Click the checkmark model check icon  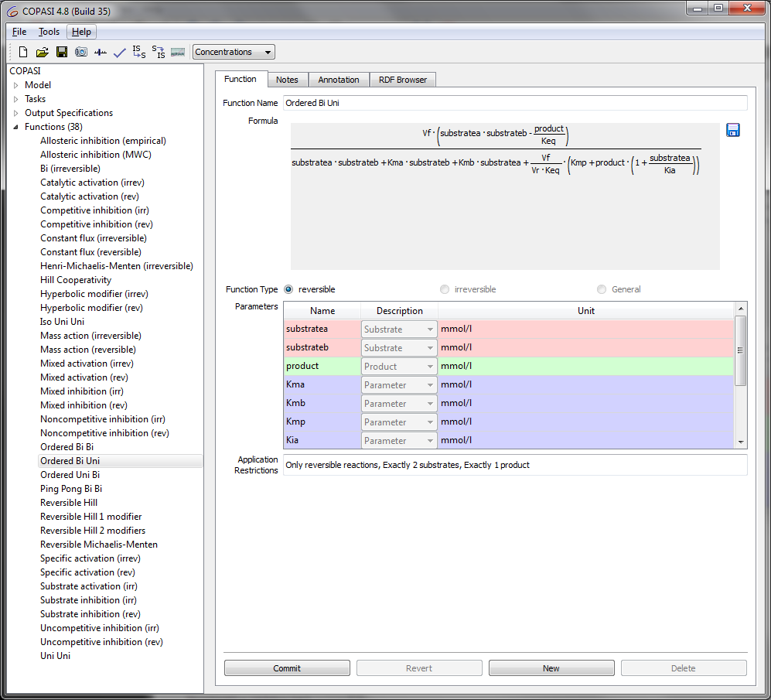point(120,53)
